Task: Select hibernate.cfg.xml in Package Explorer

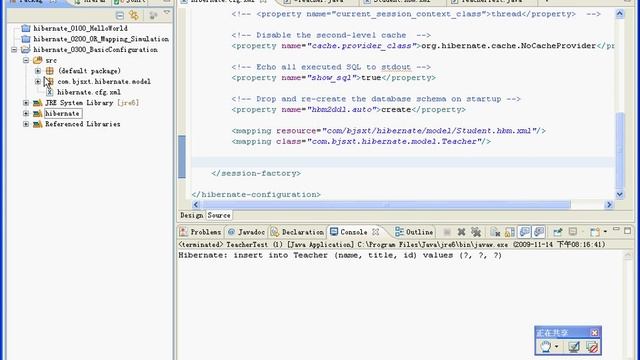Action: (x=89, y=92)
